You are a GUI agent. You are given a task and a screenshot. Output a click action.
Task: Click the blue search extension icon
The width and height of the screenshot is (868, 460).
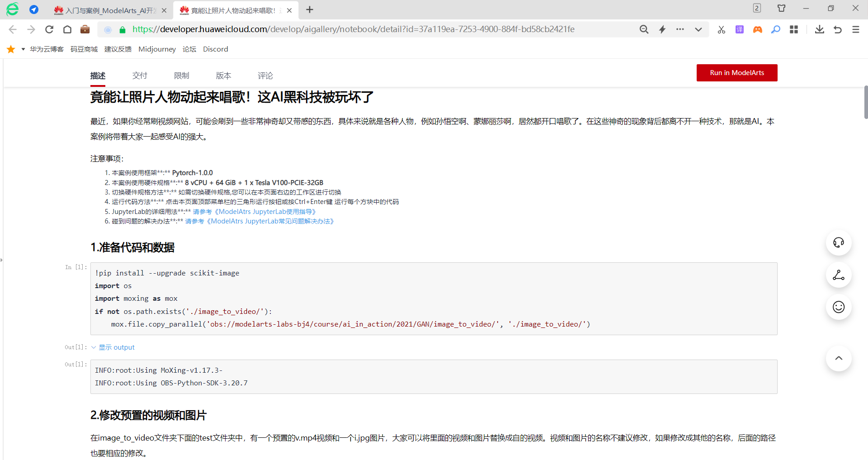point(776,29)
